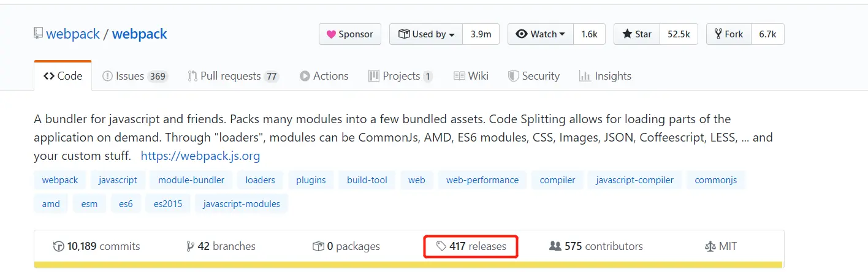Open the Projects board tab
Viewport: 868px width, 272px height.
pos(400,76)
